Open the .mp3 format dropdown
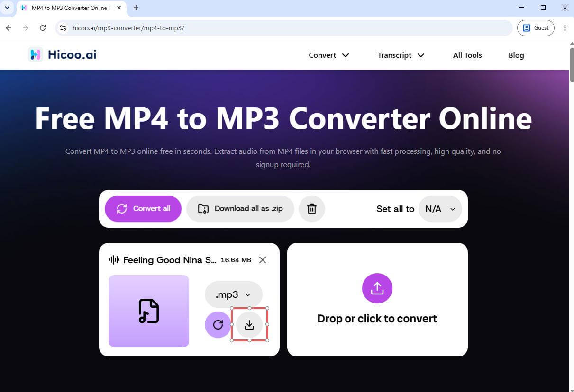 coord(234,294)
